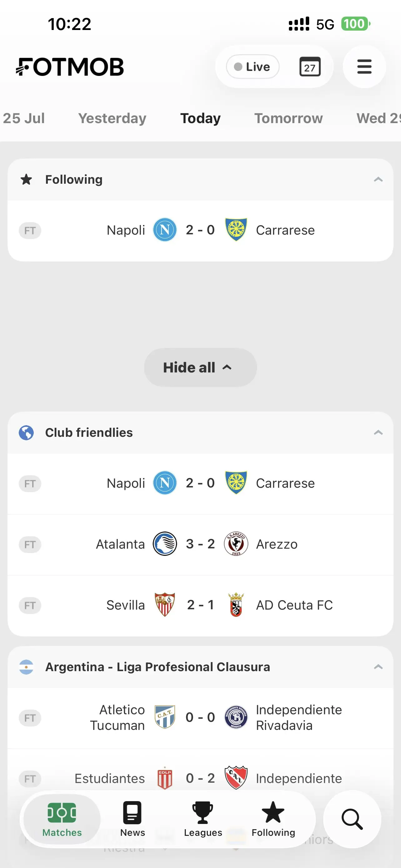The height and width of the screenshot is (868, 401).
Task: Tap Atalanta crest in Club friendlies
Action: 165,544
